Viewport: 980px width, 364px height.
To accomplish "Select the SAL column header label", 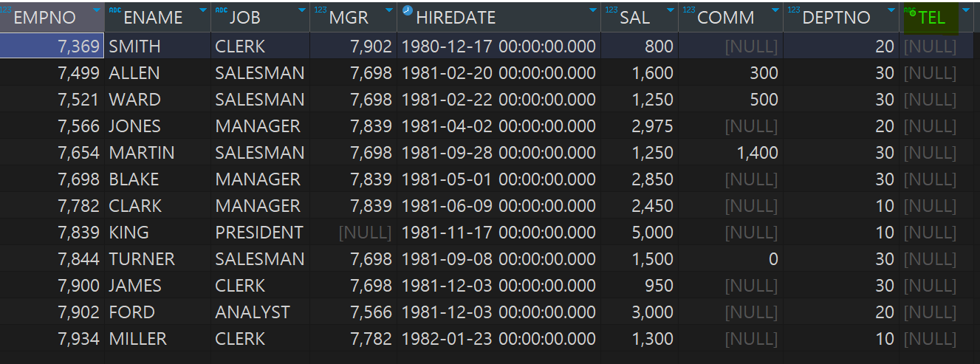I will 635,18.
